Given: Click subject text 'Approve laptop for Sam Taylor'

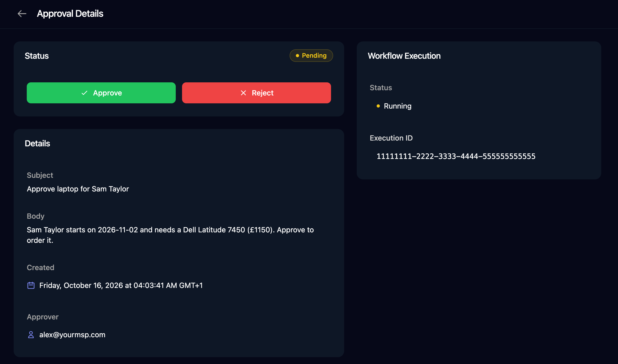Looking at the screenshot, I should [78, 189].
